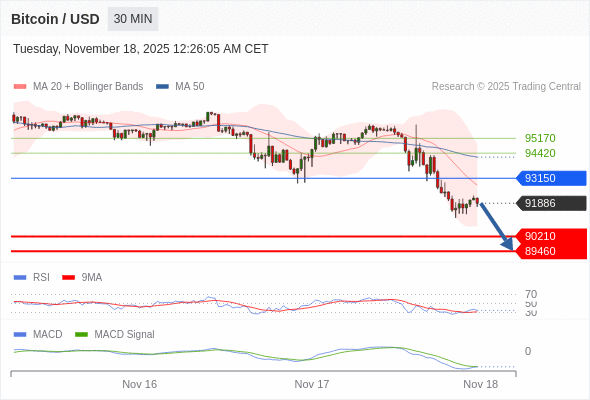Click the 9MA legend label
The height and width of the screenshot is (400, 590).
(92, 278)
